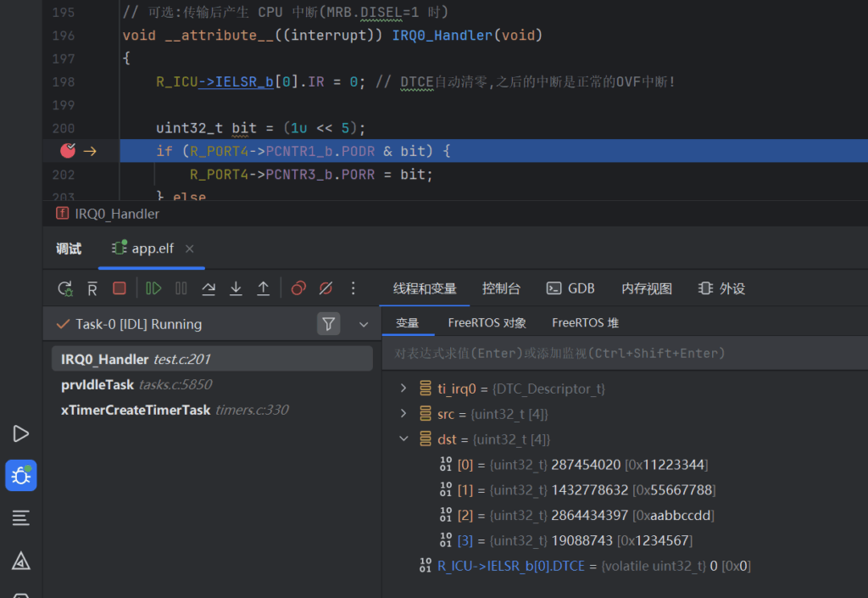Open the FreeRTOS 堆 sub-tab
Viewport: 868px width, 598px height.
click(x=585, y=323)
